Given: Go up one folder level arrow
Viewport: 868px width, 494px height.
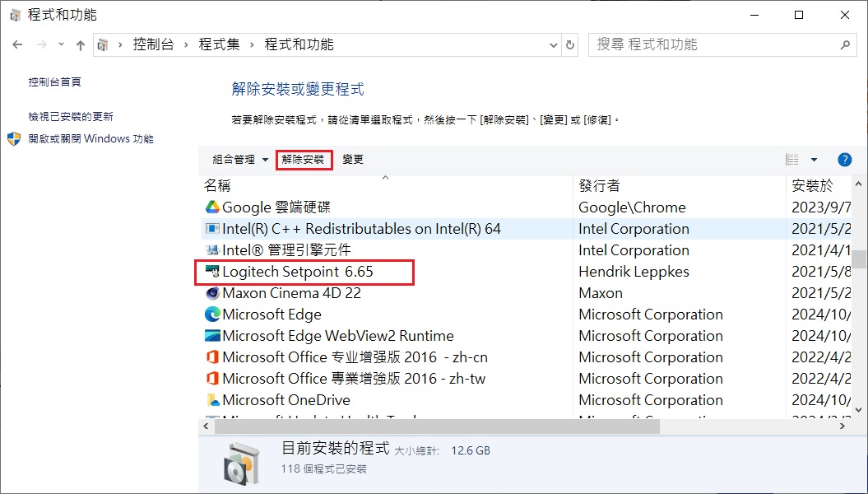Looking at the screenshot, I should point(81,44).
